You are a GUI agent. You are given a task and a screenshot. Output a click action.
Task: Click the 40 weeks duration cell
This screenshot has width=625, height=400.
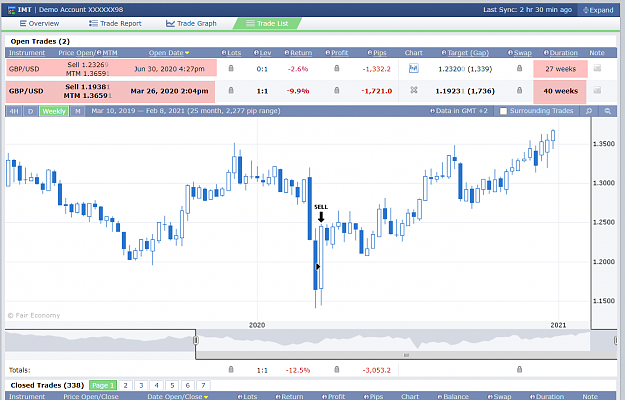coord(560,91)
